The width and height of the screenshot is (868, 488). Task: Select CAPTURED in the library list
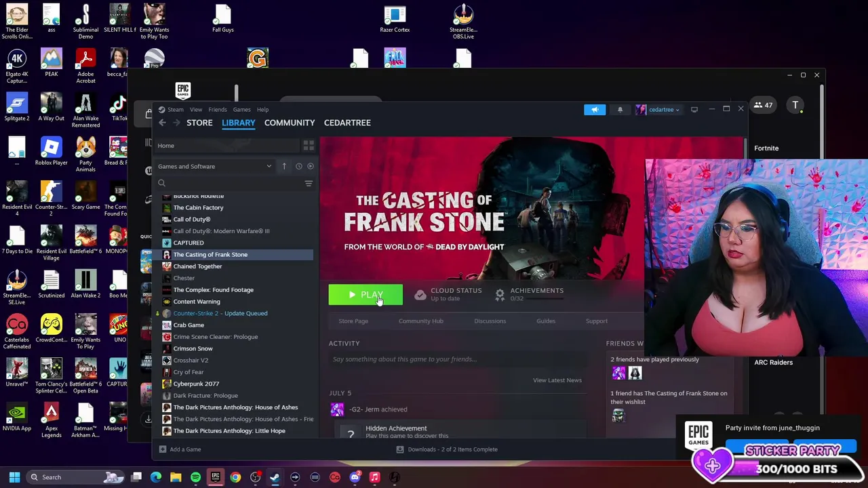pos(189,243)
